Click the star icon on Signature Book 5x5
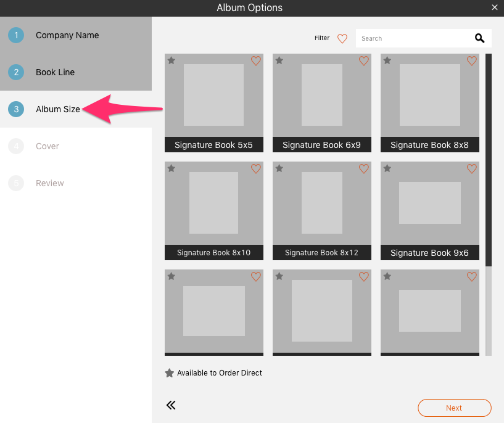 point(171,60)
